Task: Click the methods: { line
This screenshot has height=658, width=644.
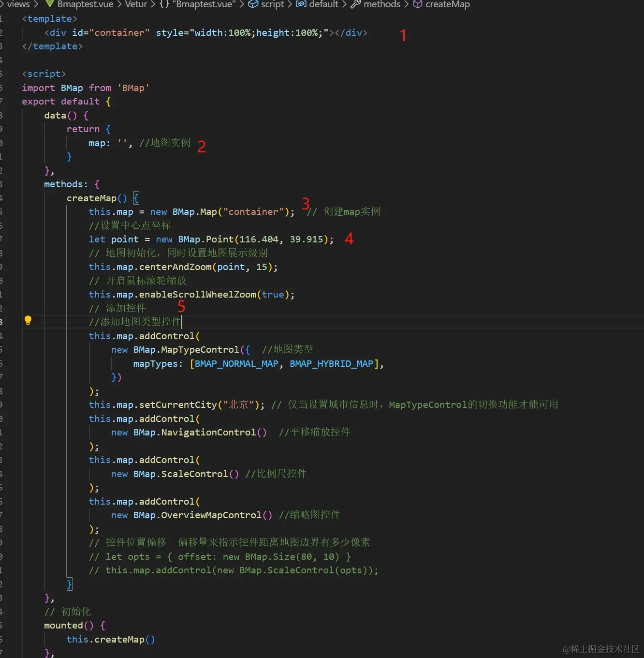Action: click(x=72, y=184)
